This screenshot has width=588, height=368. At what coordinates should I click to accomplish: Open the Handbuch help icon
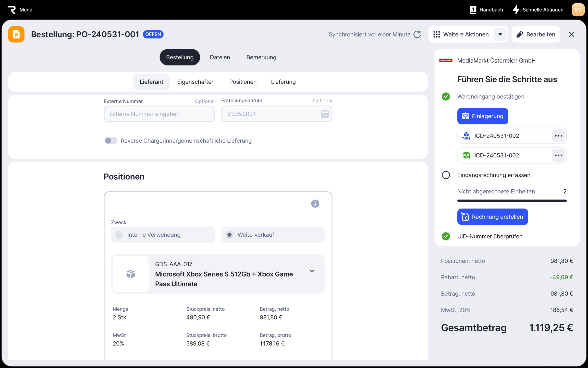point(473,10)
